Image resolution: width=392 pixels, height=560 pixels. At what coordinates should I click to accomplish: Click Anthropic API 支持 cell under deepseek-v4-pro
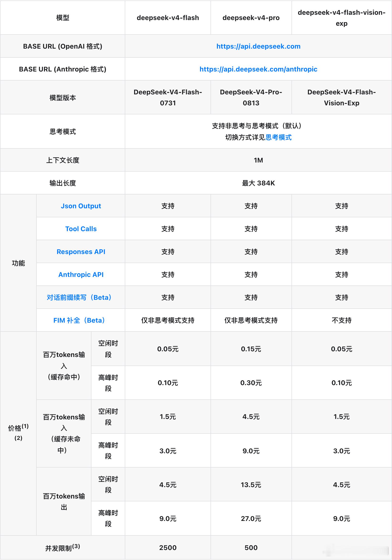251,275
